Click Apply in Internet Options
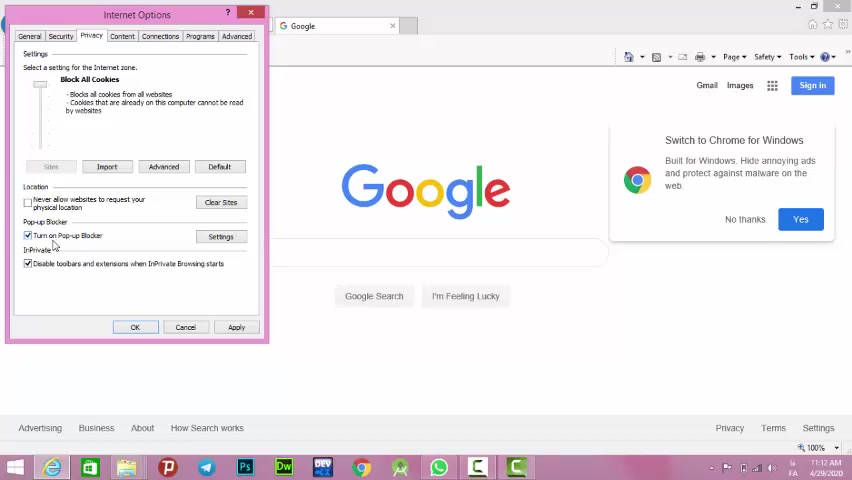852x480 pixels. coord(236,327)
